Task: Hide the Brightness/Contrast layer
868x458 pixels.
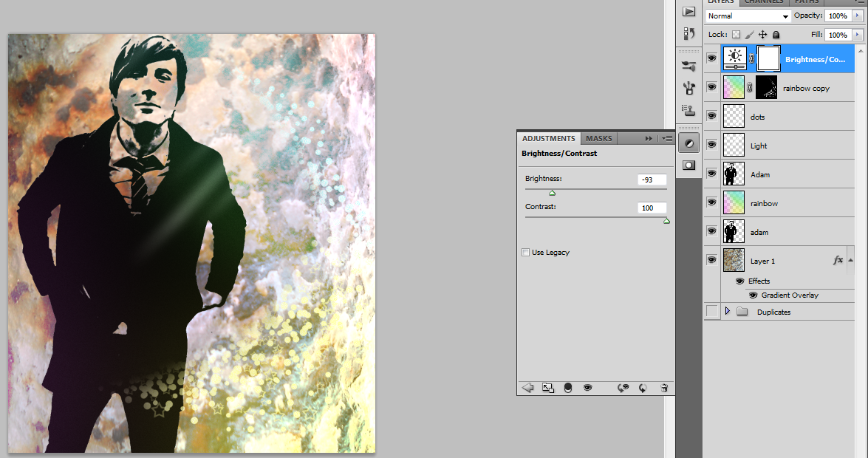Action: [x=712, y=58]
